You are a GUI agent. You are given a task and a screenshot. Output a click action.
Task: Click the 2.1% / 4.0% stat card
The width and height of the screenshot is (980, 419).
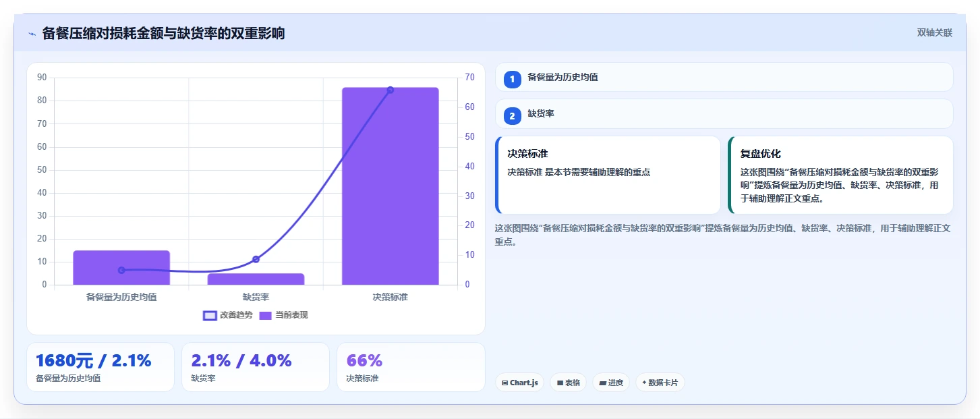pyautogui.click(x=256, y=367)
